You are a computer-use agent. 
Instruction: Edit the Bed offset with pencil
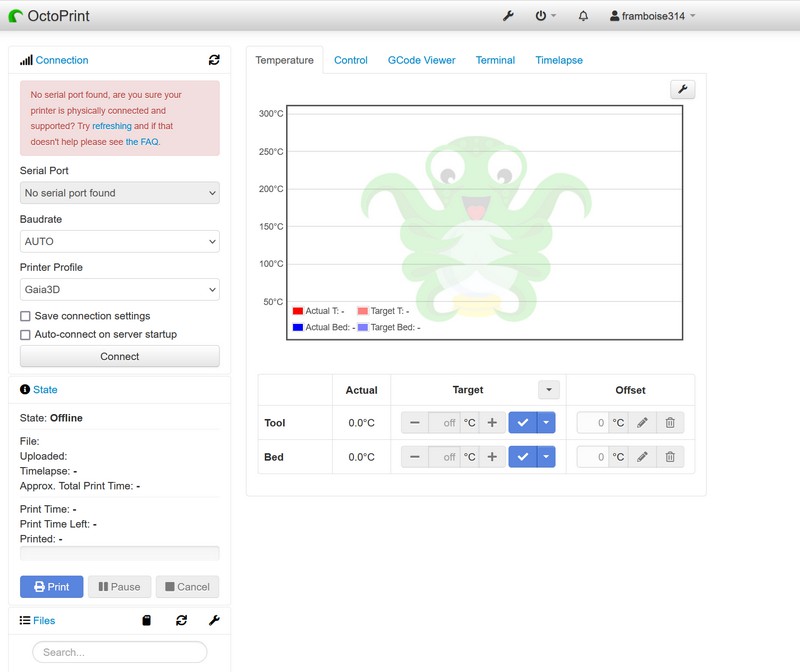[642, 457]
